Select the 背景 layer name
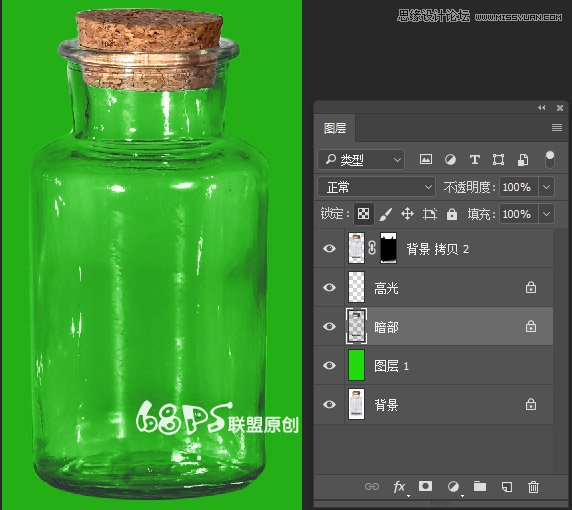This screenshot has height=510, width=572. (386, 405)
